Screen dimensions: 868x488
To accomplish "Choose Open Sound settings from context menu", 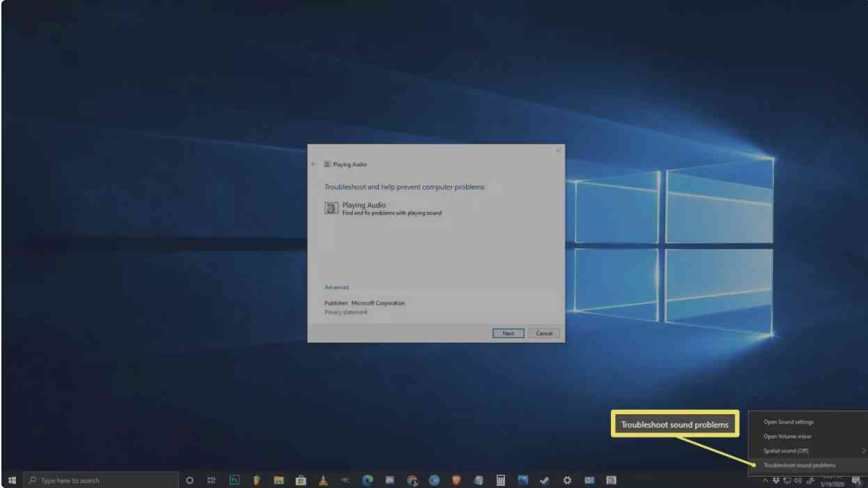I will 788,422.
